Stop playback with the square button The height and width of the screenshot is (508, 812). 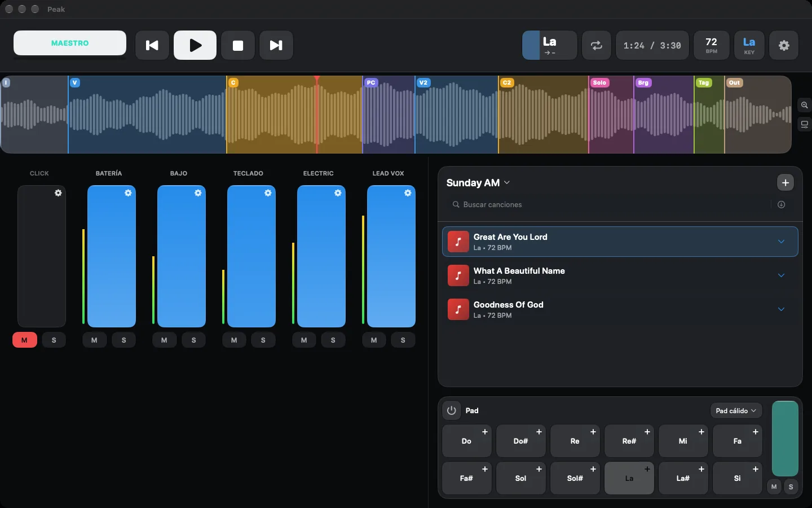click(238, 45)
